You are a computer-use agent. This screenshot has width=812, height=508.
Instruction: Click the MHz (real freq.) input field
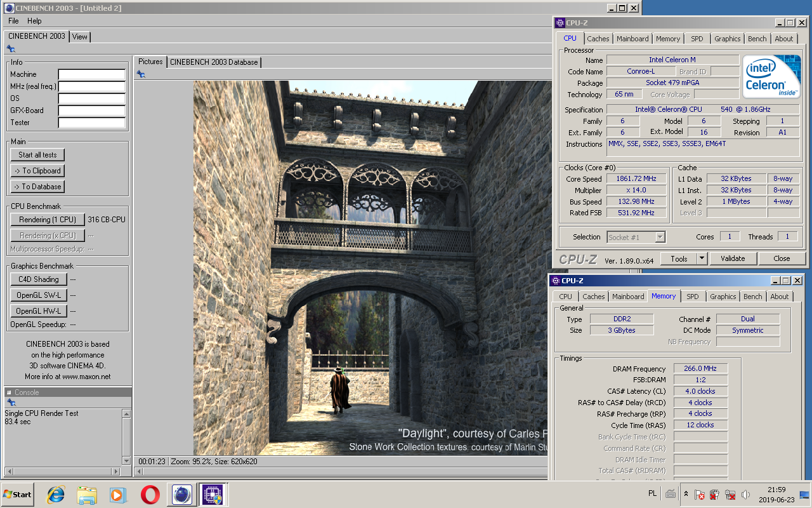point(92,86)
